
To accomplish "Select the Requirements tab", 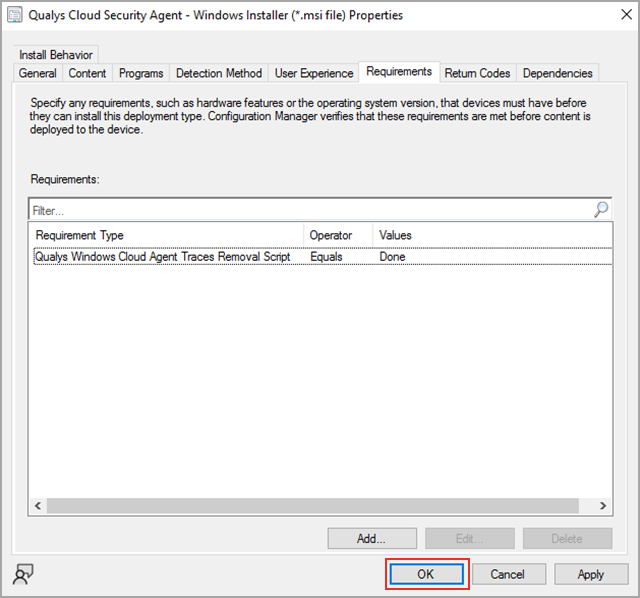I will coord(399,71).
